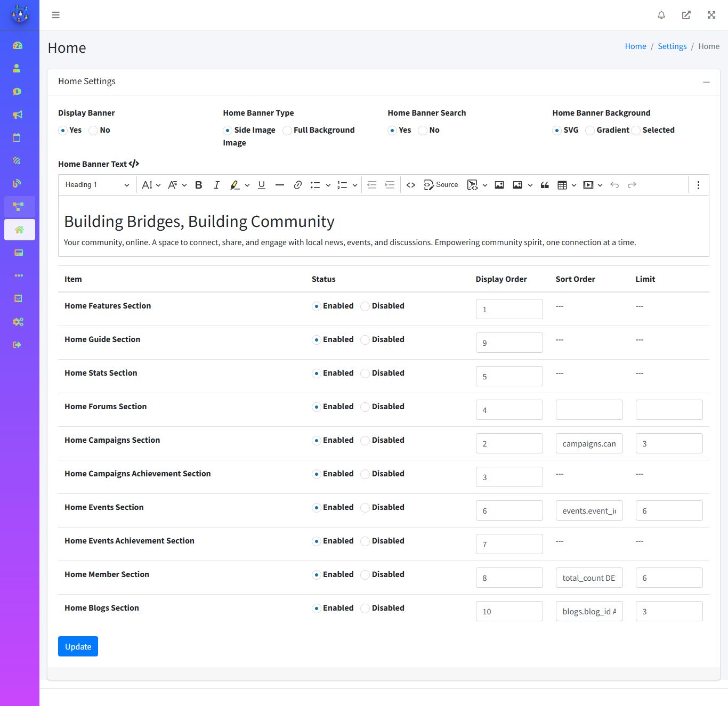Disable the Home Guide Section
Image resolution: width=728 pixels, height=706 pixels.
coord(365,340)
